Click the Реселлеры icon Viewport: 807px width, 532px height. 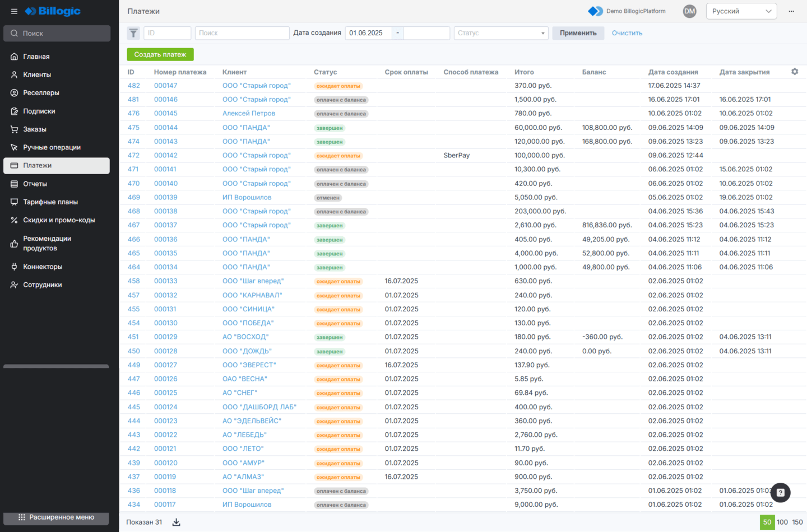coord(15,93)
